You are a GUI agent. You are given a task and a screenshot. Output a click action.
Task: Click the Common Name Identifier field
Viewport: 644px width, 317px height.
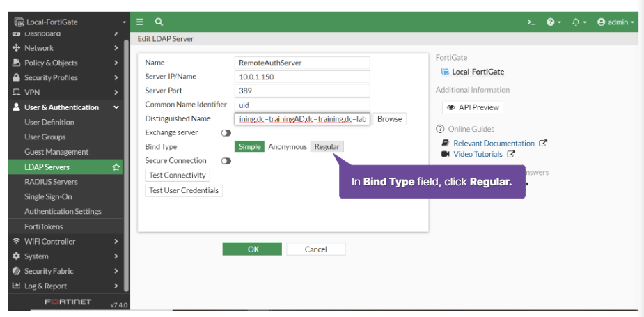pyautogui.click(x=302, y=105)
